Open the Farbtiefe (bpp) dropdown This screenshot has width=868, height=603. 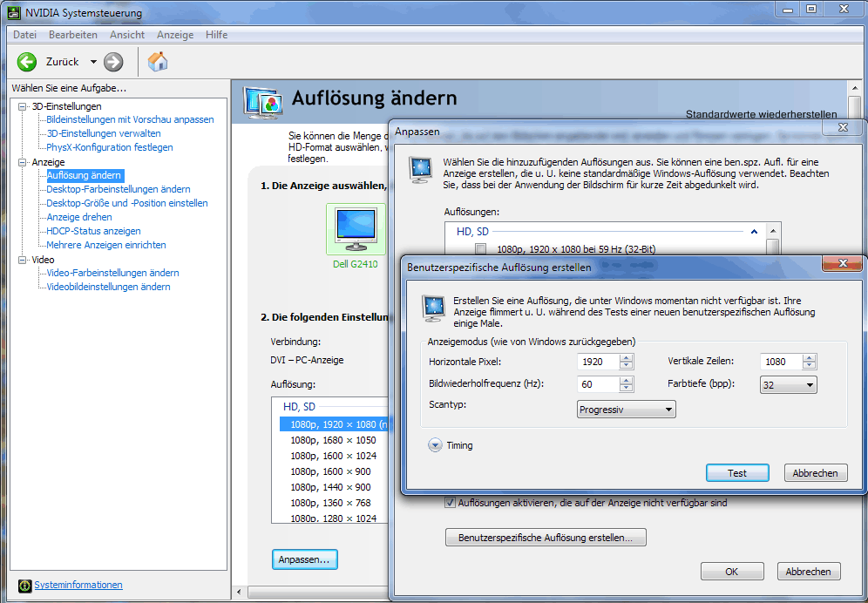789,385
